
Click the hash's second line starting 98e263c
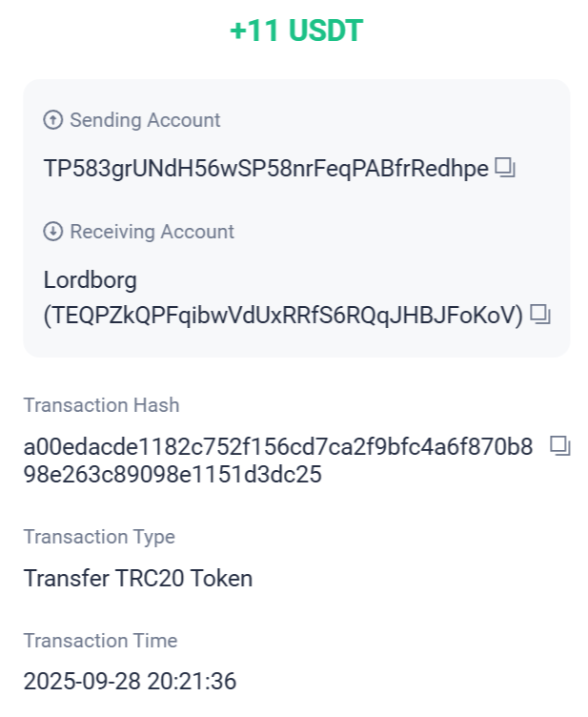point(172,474)
